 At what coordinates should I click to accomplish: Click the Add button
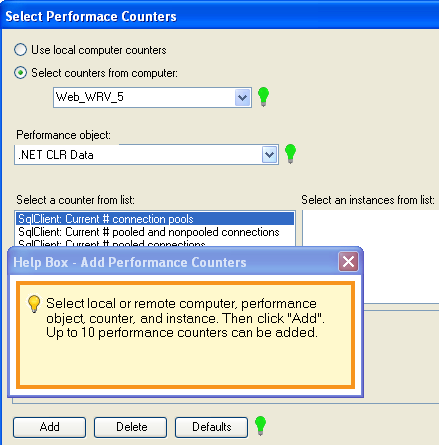coord(50,427)
